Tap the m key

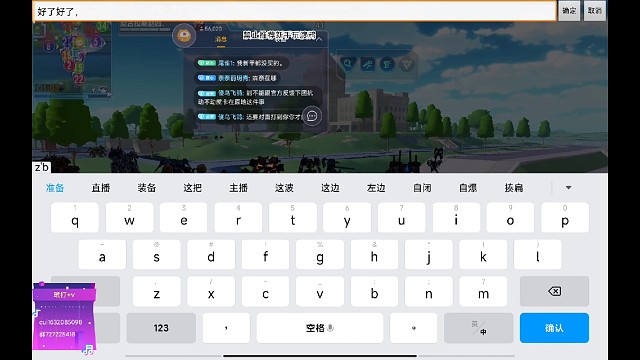pos(483,291)
